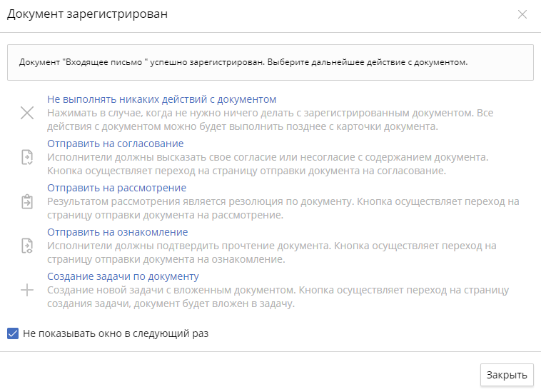The height and width of the screenshot is (392, 541).
Task: Click the clipboard icon beside 'Отправить на рассмотрение'
Action: (27, 201)
